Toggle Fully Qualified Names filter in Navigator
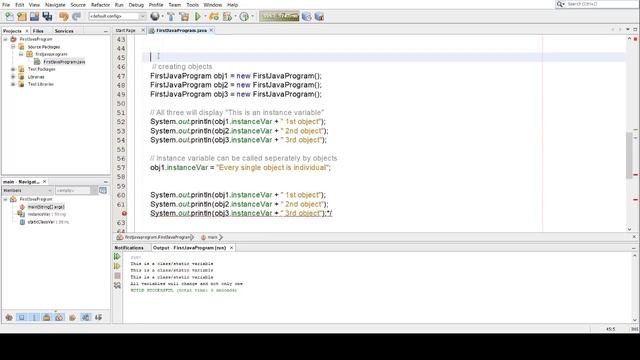The width and height of the screenshot is (640, 360). 72,317
